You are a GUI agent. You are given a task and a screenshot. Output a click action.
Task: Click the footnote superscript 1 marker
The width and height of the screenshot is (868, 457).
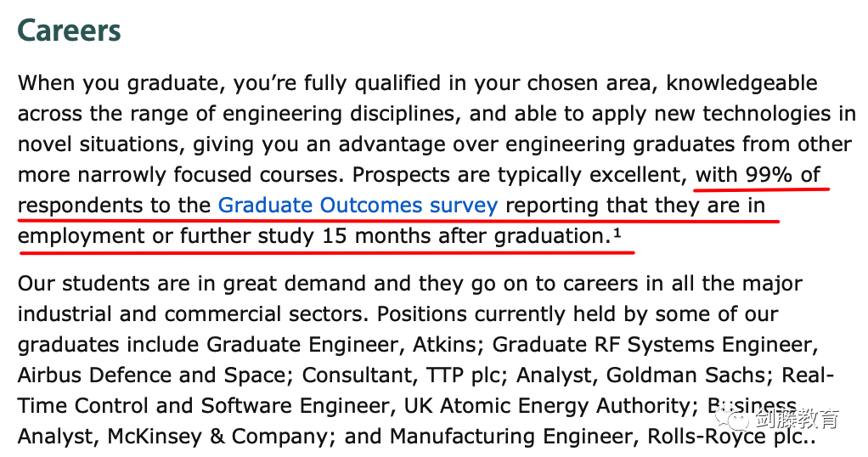point(617,234)
